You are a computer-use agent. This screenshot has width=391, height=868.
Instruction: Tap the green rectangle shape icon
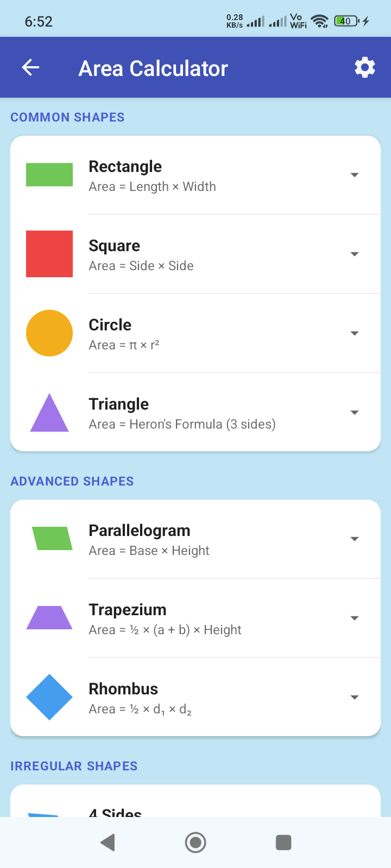pyautogui.click(x=49, y=175)
